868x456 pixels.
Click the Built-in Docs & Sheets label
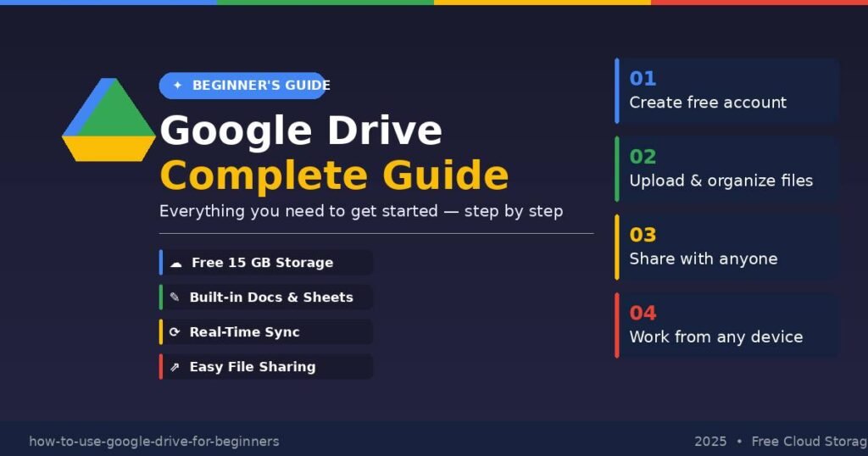[271, 298]
